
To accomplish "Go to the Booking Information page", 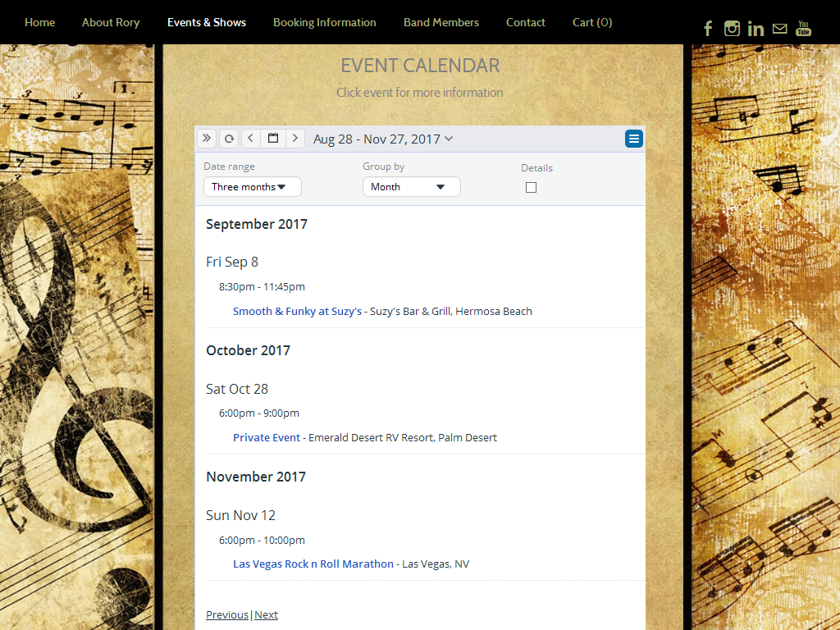I will [324, 22].
